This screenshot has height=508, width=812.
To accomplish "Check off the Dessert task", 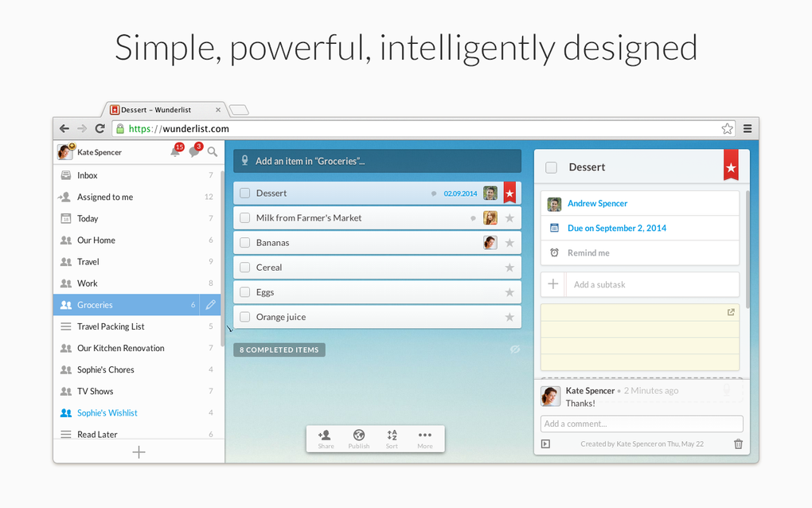I will point(244,193).
